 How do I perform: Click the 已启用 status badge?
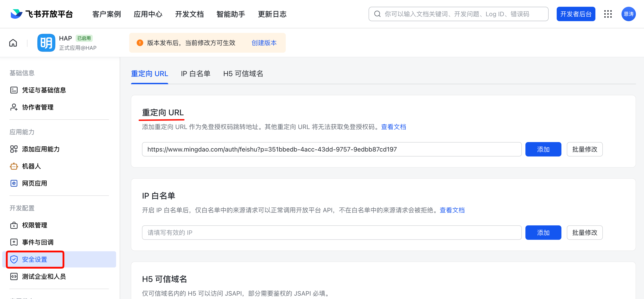pos(84,38)
